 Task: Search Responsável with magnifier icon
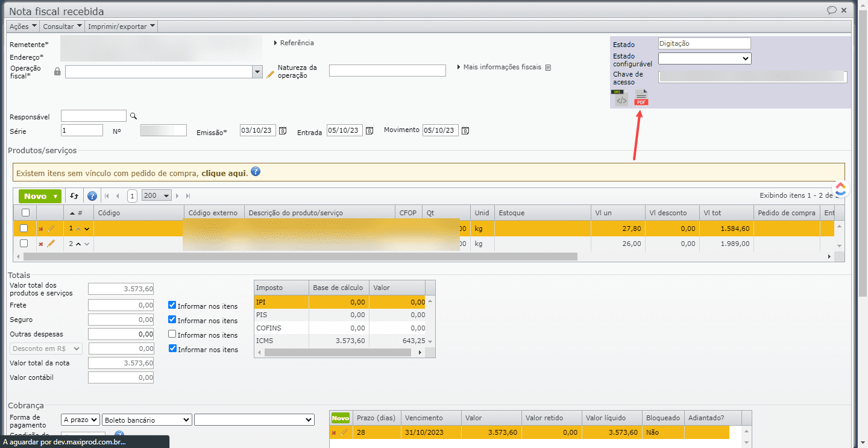click(134, 116)
